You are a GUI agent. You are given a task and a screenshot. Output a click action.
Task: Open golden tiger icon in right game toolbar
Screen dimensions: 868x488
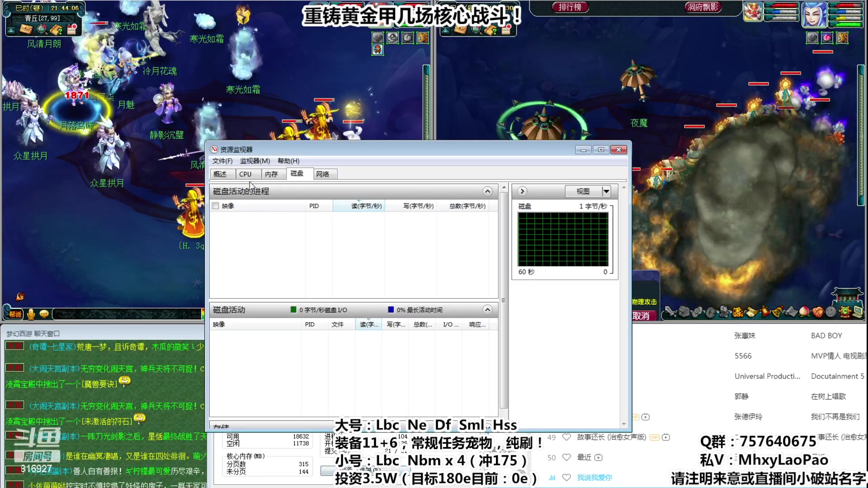738,312
